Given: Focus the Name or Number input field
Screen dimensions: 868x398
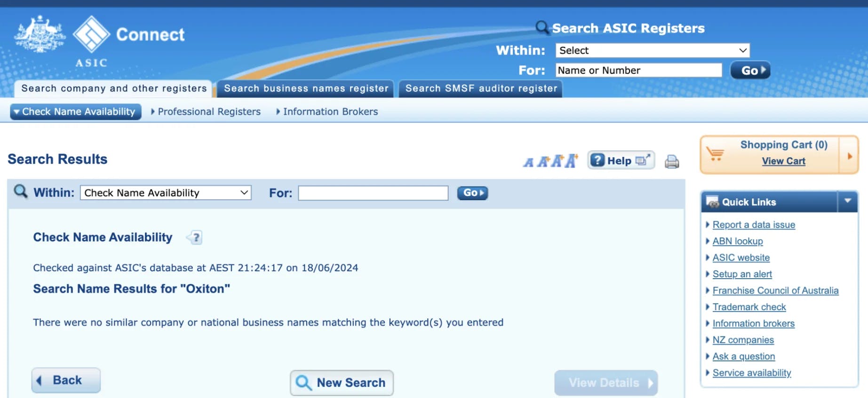Looking at the screenshot, I should (638, 70).
